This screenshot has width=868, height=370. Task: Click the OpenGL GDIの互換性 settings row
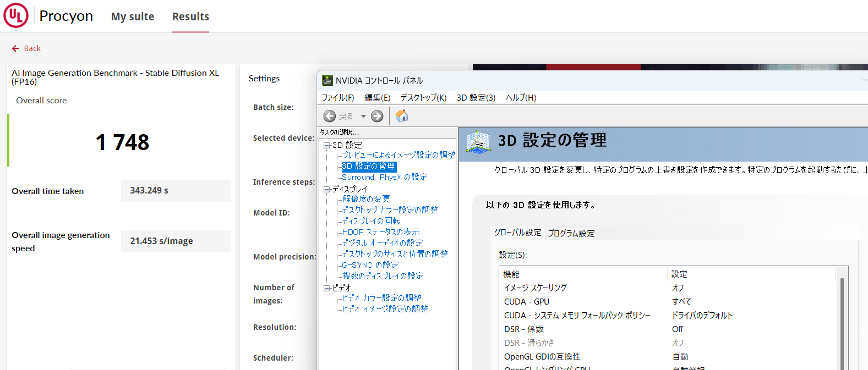pos(668,356)
